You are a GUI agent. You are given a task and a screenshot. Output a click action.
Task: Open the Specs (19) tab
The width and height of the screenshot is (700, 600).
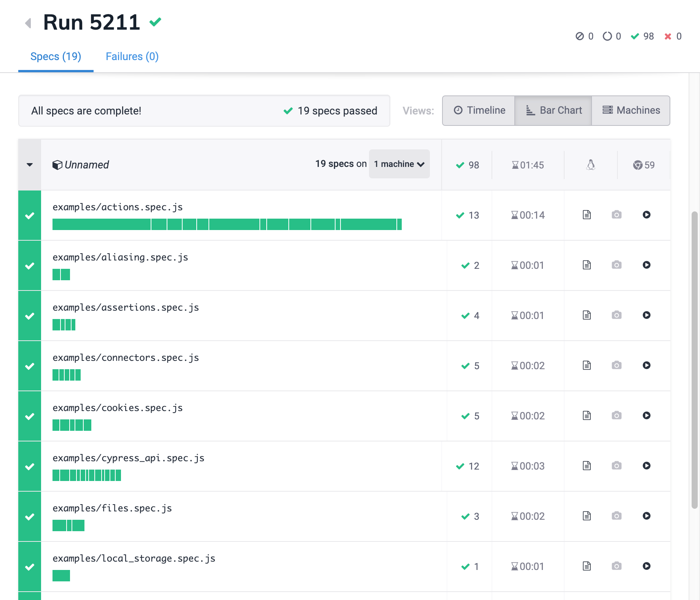coord(56,57)
